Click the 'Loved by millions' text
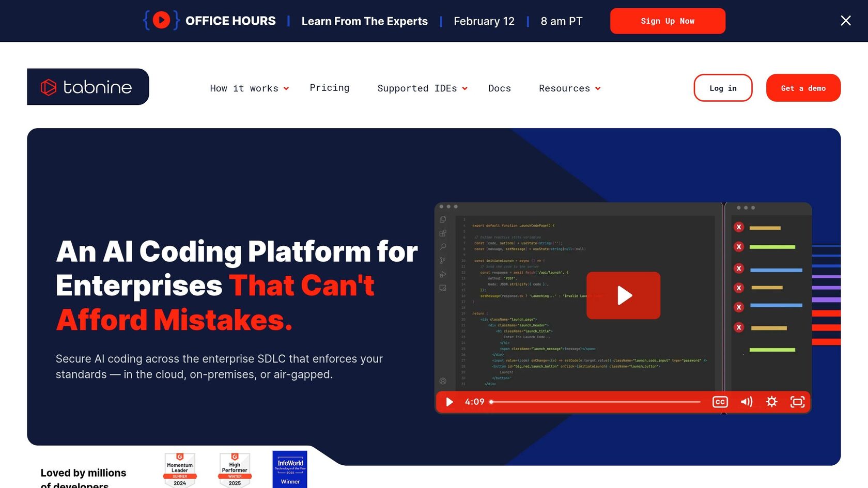The image size is (868, 488). click(84, 473)
